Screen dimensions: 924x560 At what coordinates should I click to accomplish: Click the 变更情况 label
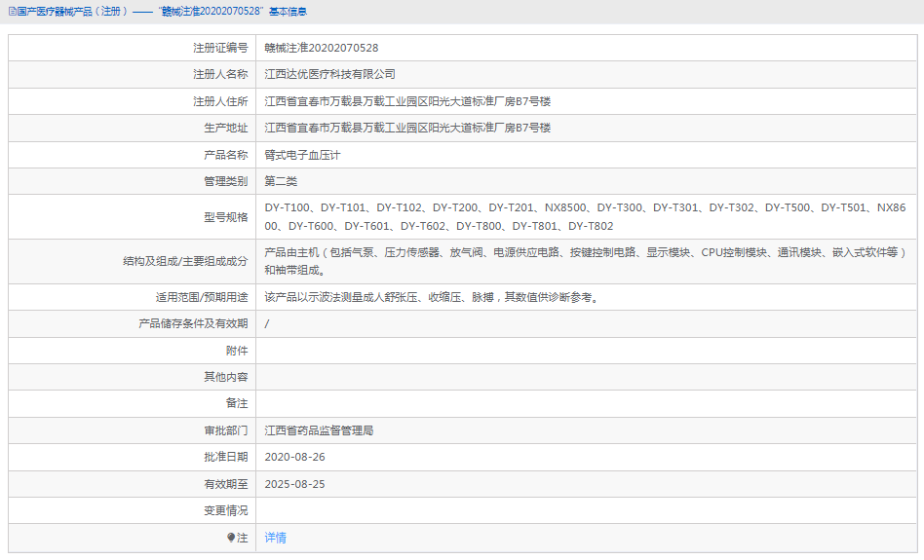226,510
